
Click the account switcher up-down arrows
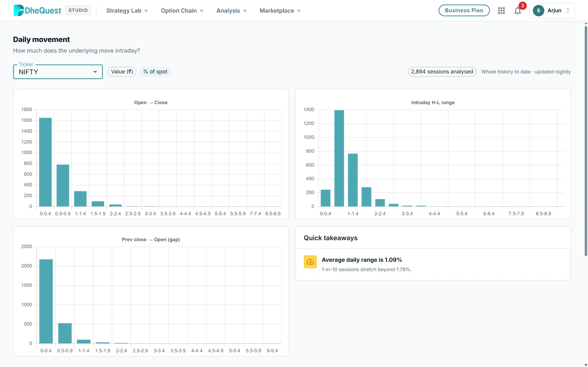tap(568, 10)
